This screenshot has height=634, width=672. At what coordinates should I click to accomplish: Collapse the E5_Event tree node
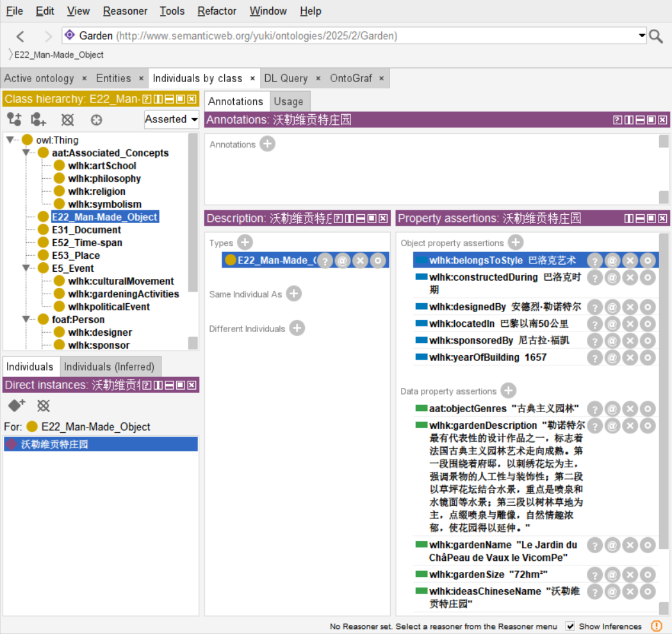tap(26, 268)
